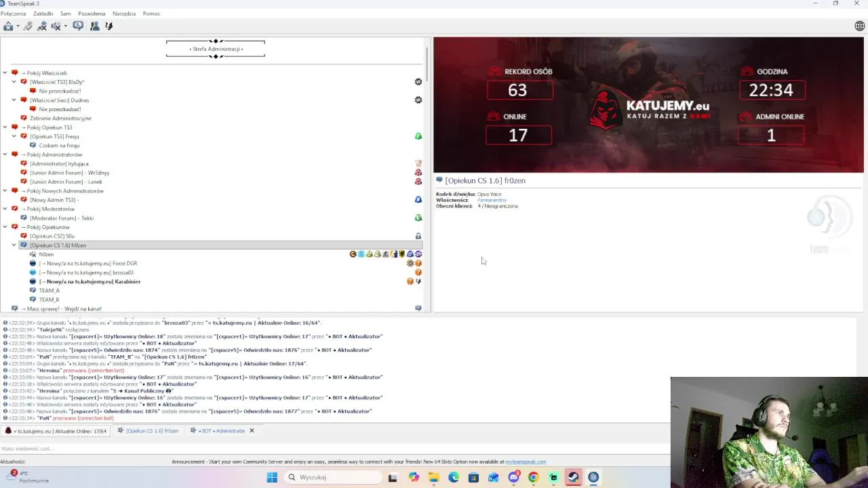Click the Wyszukaj taskbar search box
Image resolution: width=868 pixels, height=488 pixels.
point(332,477)
